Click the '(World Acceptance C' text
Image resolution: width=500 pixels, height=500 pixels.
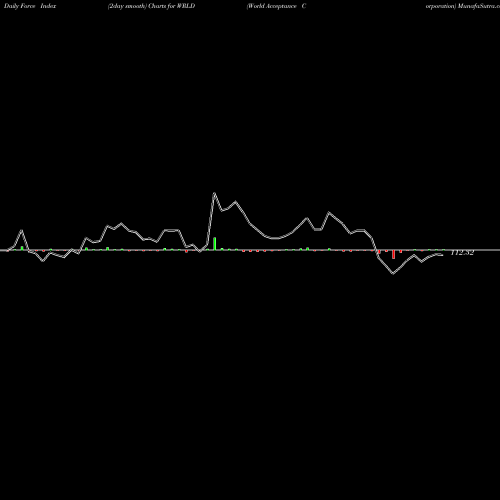pos(276,6)
